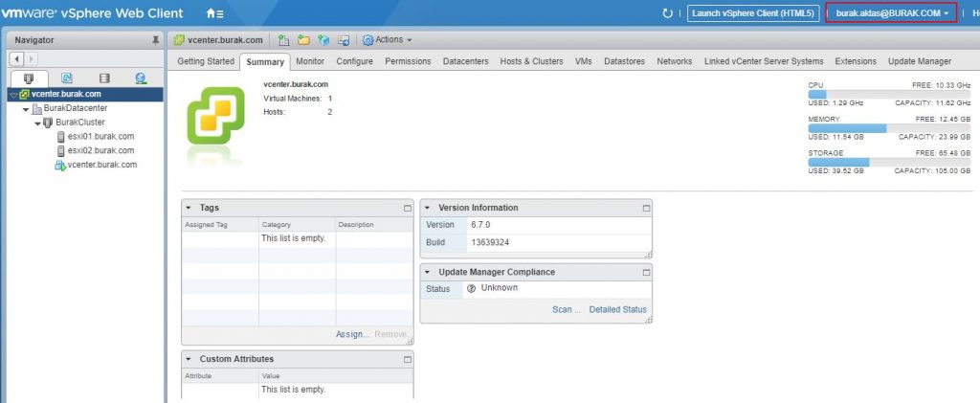Click the vcenter VM icon in tree
The width and height of the screenshot is (980, 403).
tap(60, 165)
